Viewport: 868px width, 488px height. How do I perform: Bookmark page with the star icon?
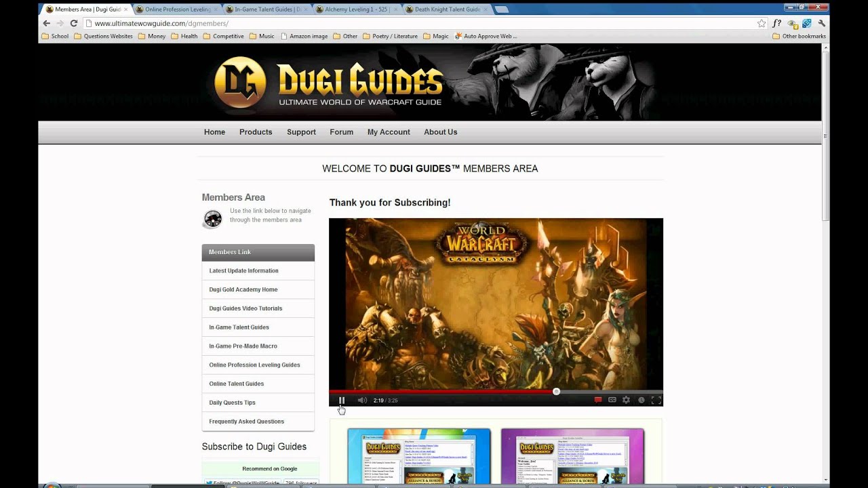[x=762, y=23]
